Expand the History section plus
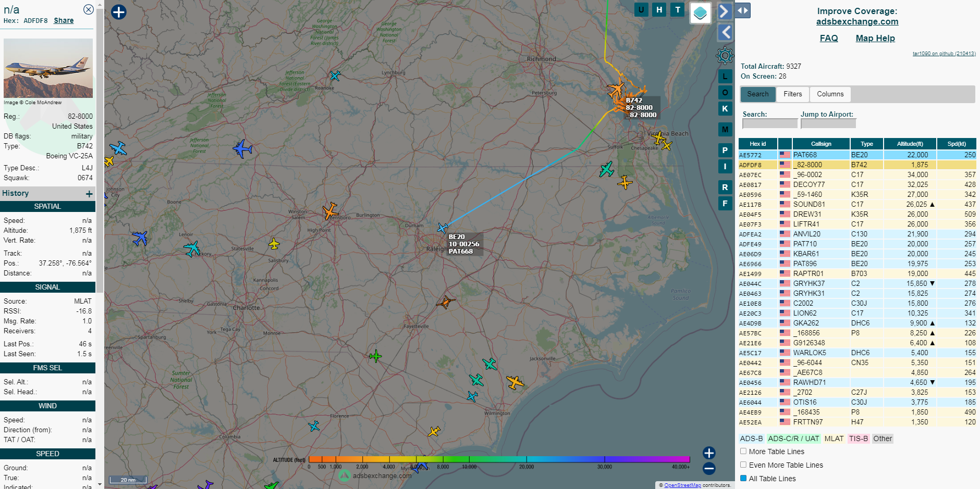The image size is (980, 489). (89, 194)
